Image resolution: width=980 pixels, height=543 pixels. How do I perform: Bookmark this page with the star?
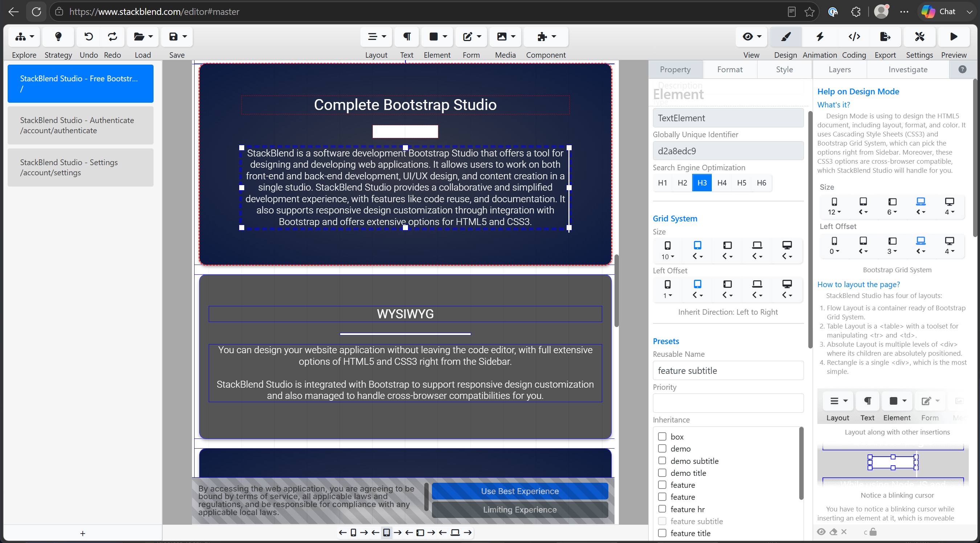coord(809,12)
